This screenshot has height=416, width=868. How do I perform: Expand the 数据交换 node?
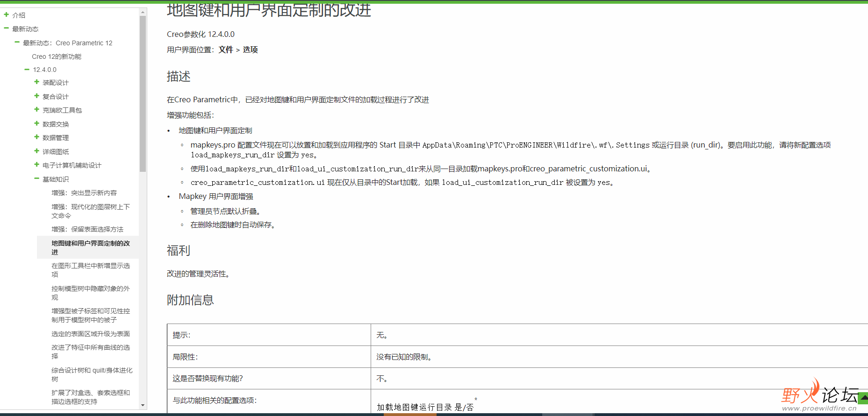[36, 124]
